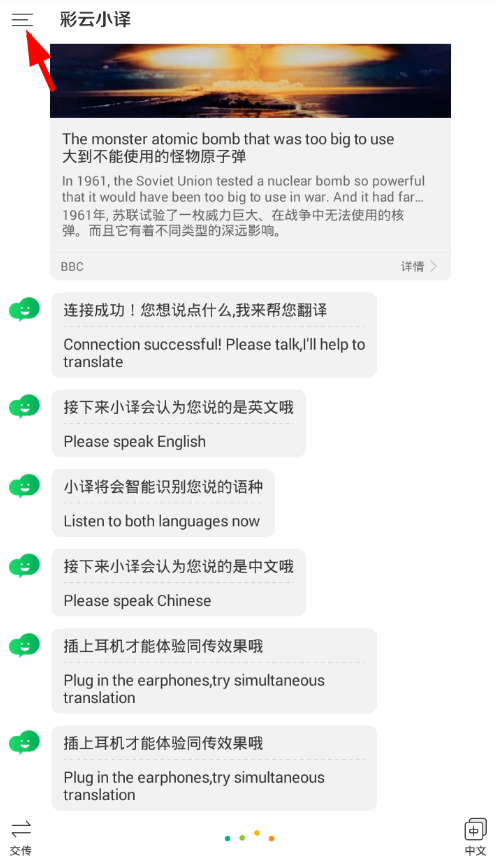Screen dimensions: 496x860
Task: Tap green avatar beside last earphones message
Action: click(x=24, y=742)
